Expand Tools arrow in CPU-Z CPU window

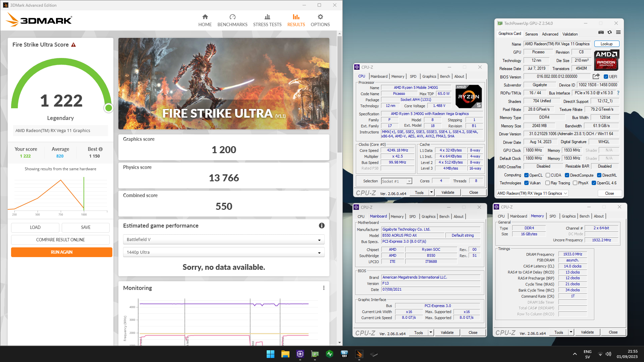pyautogui.click(x=431, y=192)
